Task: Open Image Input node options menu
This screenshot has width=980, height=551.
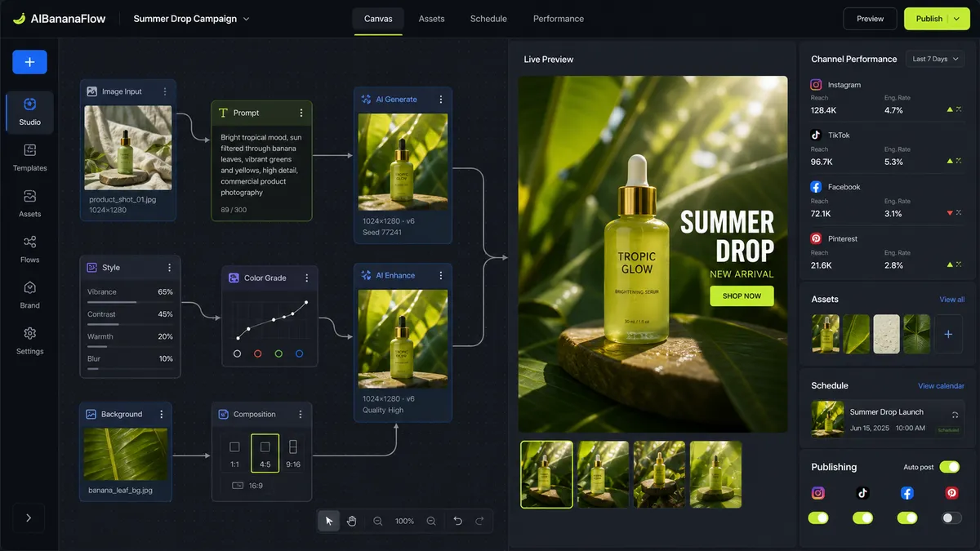Action: [x=165, y=91]
